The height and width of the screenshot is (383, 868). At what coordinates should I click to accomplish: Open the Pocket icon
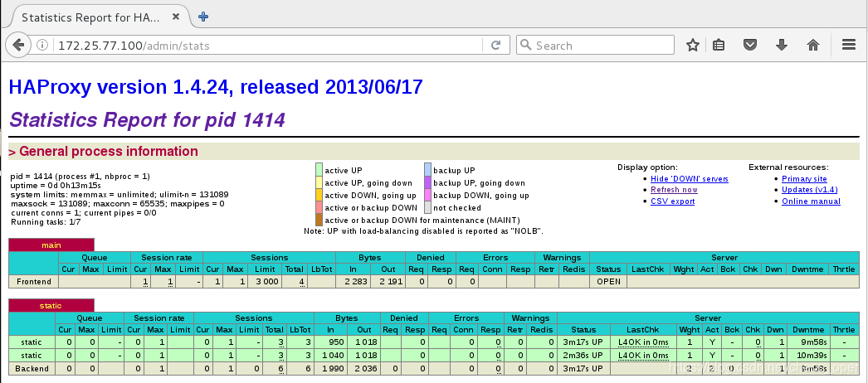[x=749, y=46]
